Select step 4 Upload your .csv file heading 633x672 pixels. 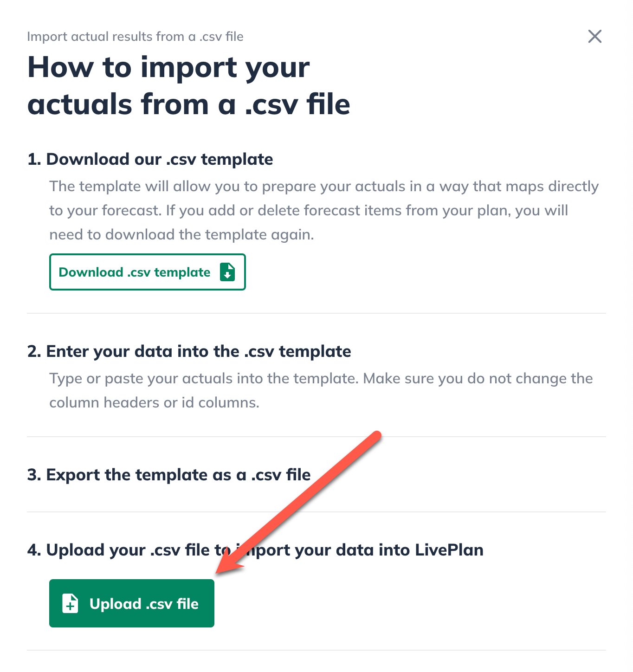(x=255, y=550)
